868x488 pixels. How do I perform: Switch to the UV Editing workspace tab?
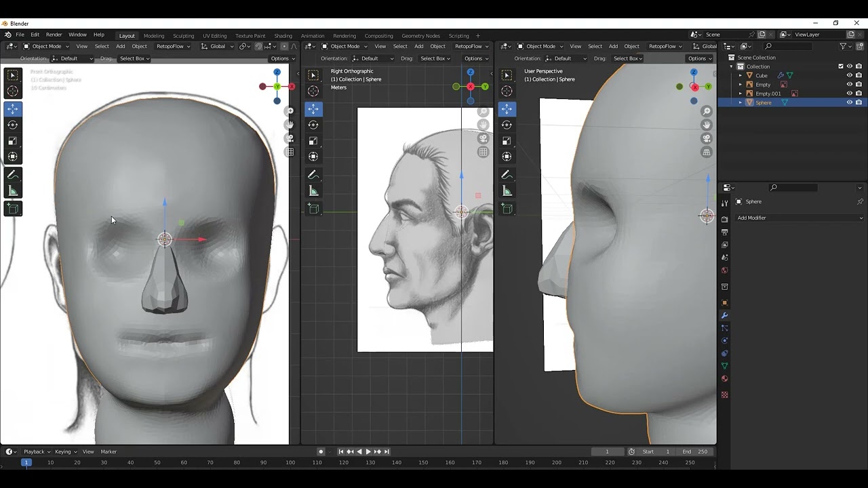[214, 36]
